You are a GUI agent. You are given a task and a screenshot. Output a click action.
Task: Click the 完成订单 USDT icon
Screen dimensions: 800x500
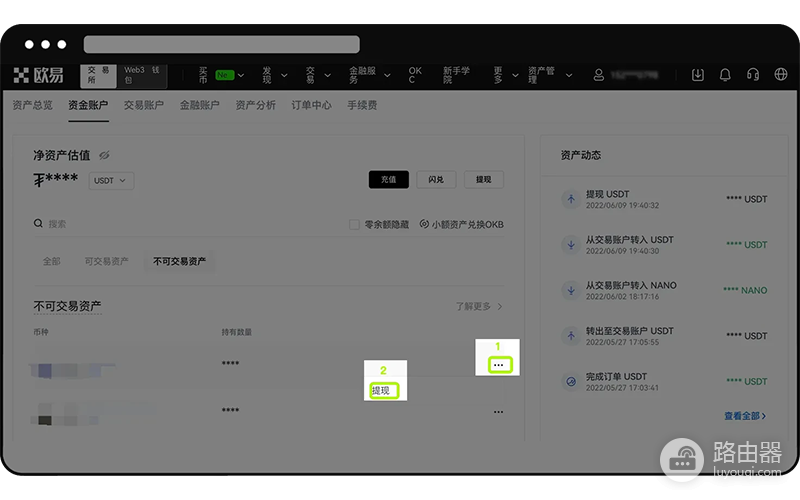[571, 381]
